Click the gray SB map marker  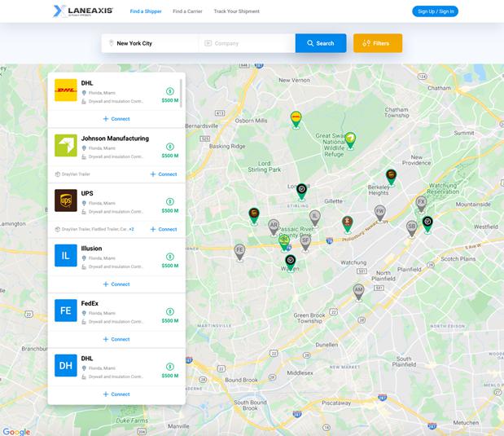[x=411, y=227]
